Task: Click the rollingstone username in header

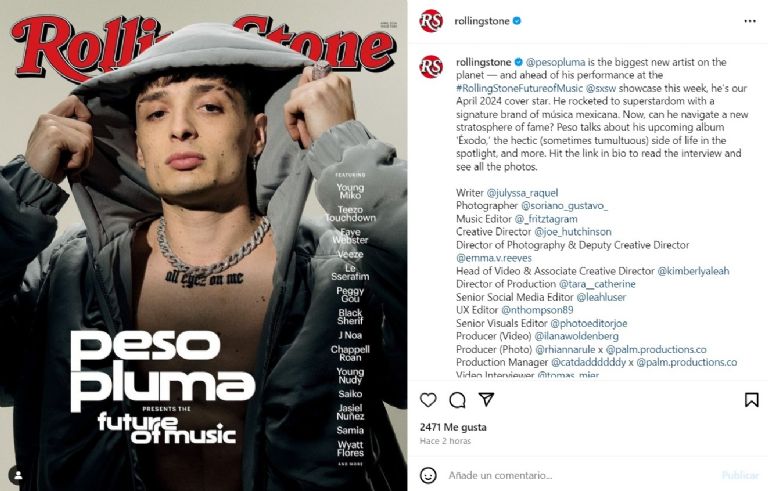Action: (482, 21)
